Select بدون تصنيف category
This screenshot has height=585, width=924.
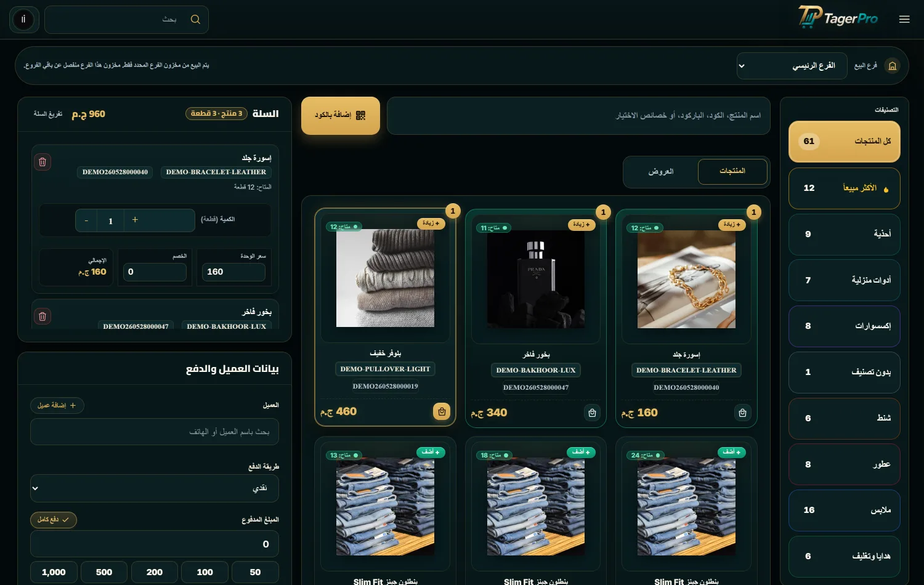tap(845, 373)
